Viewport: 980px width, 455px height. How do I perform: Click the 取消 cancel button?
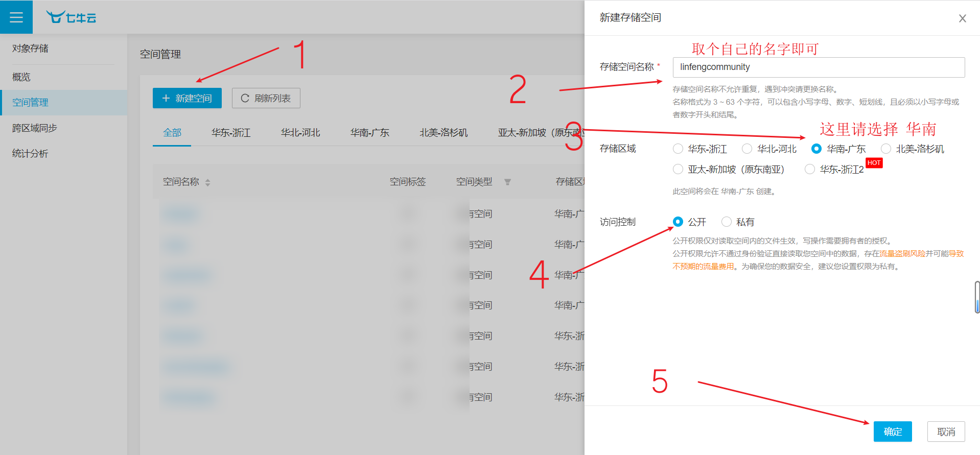tap(946, 432)
